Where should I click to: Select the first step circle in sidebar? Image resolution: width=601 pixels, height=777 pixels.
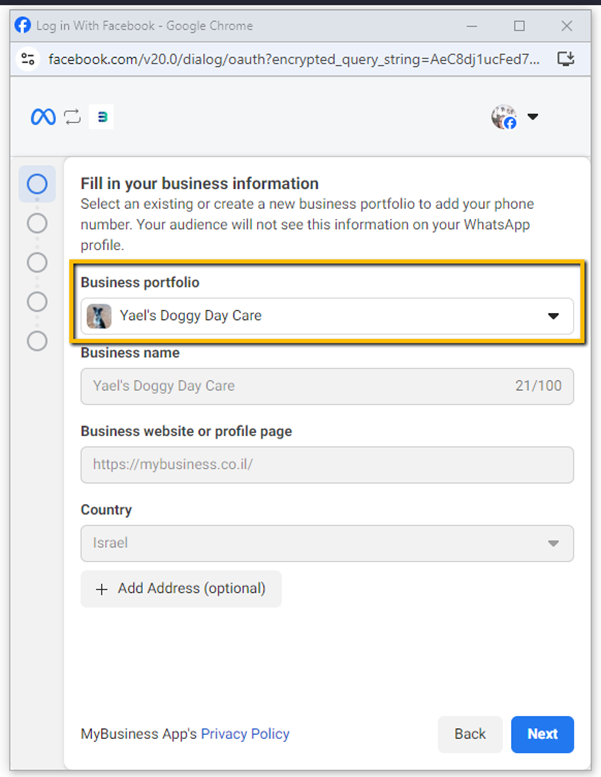[x=37, y=184]
